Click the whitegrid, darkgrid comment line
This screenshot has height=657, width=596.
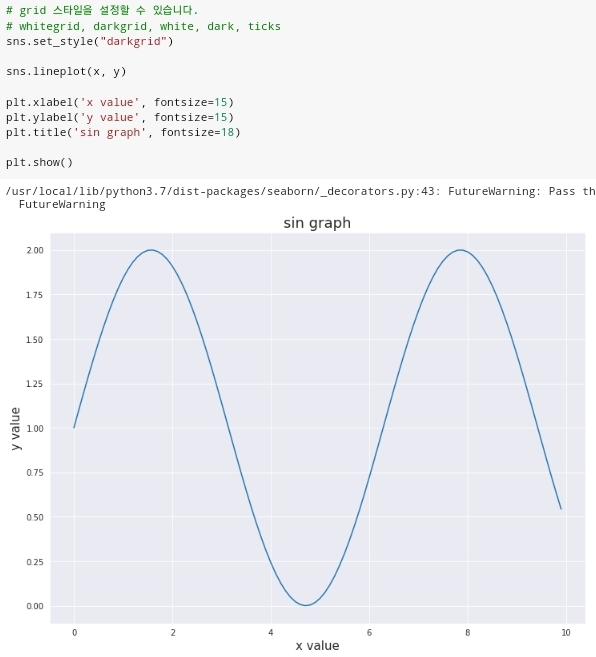click(x=143, y=26)
